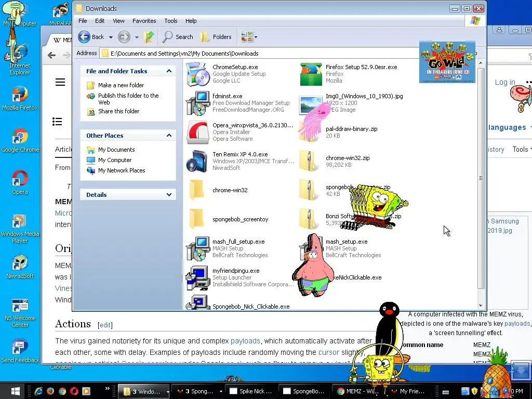Collapse the Other Places panel

[x=169, y=136]
